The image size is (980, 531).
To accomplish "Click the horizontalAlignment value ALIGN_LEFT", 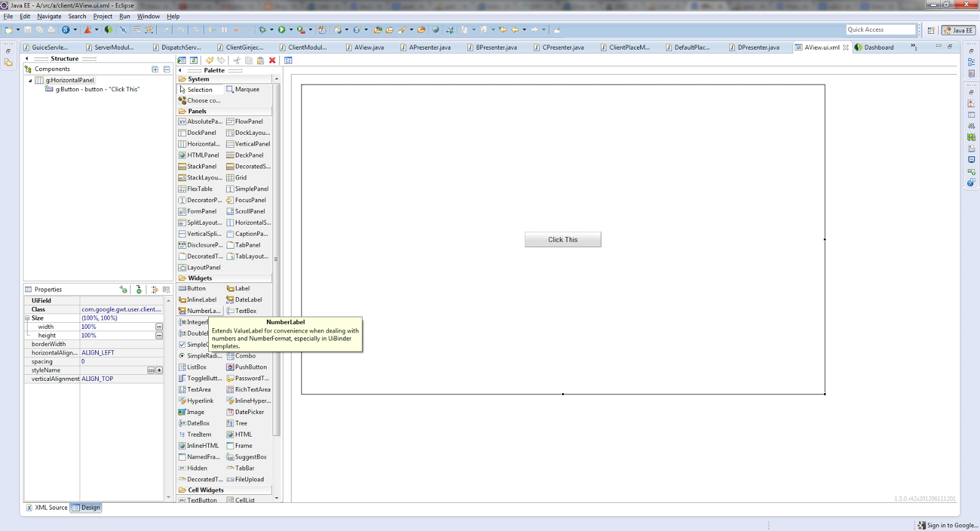I will (98, 353).
